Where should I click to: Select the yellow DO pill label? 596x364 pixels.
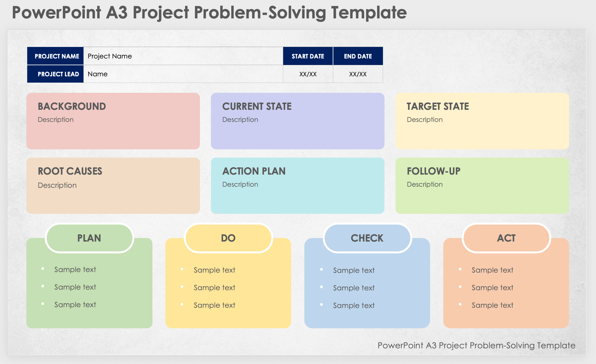tap(228, 238)
